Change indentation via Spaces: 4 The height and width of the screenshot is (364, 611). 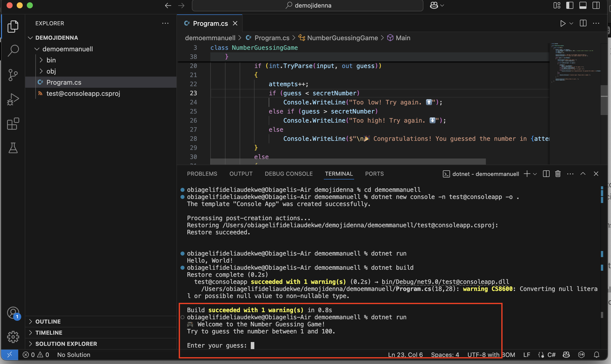pos(445,355)
